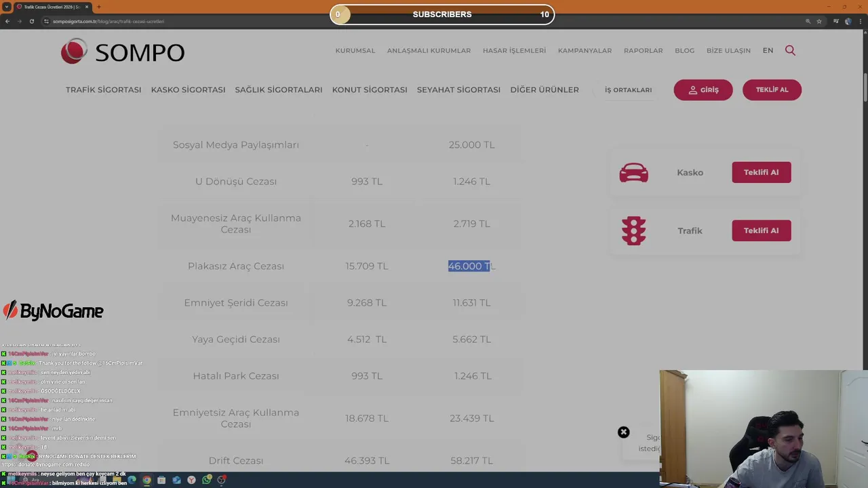Click the U Dönüşü Cezası label

[x=236, y=182]
